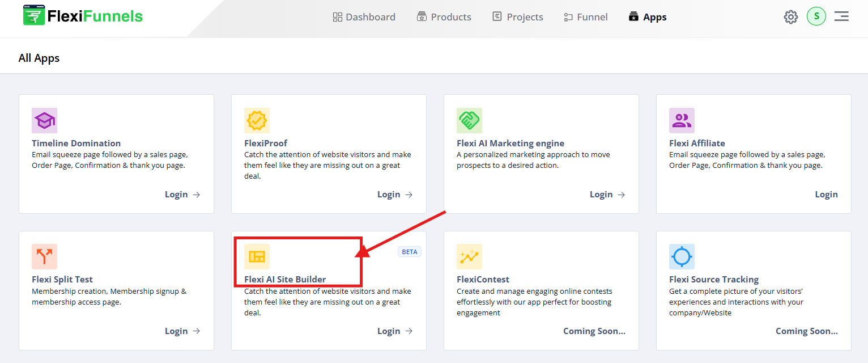Image resolution: width=868 pixels, height=363 pixels.
Task: Click the FlexiFunnels logo
Action: pos(83,16)
